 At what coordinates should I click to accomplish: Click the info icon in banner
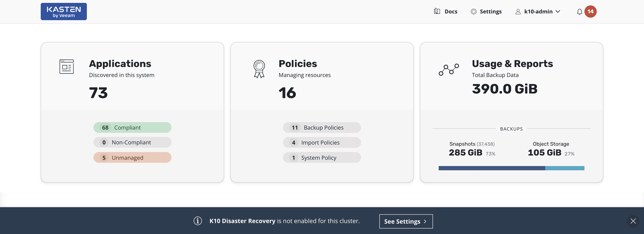pos(198,221)
